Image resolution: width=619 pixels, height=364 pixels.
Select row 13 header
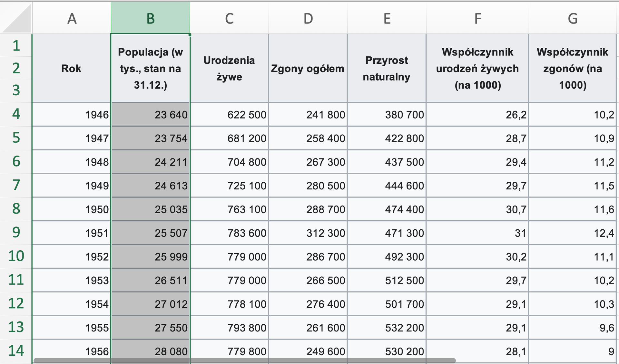point(16,327)
